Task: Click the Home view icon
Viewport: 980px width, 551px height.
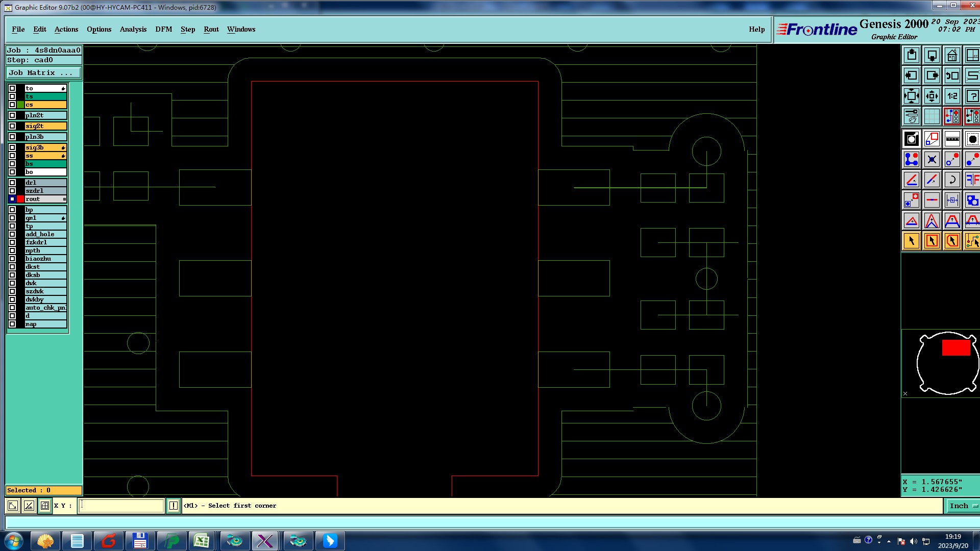Action: pyautogui.click(x=952, y=55)
